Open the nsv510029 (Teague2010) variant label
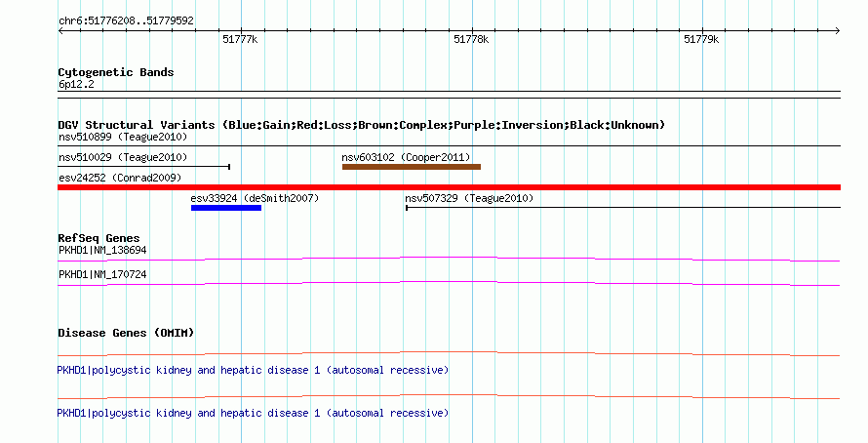868x443 pixels. 123,157
